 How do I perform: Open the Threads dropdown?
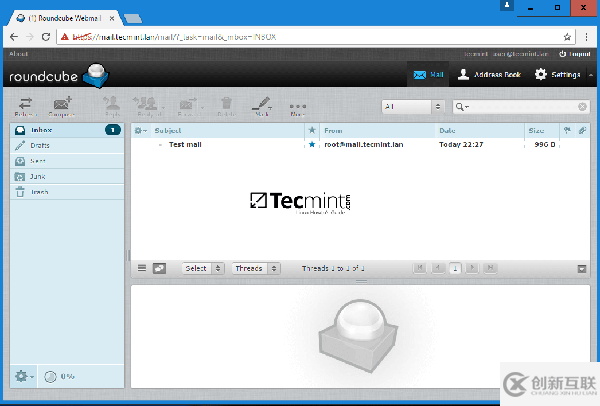(x=256, y=268)
